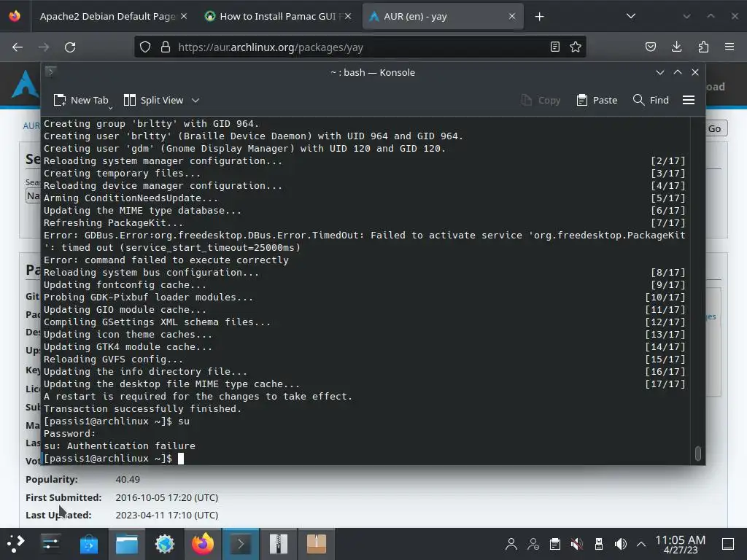Switch to Apache2 Debian Default Page tab

pyautogui.click(x=107, y=16)
